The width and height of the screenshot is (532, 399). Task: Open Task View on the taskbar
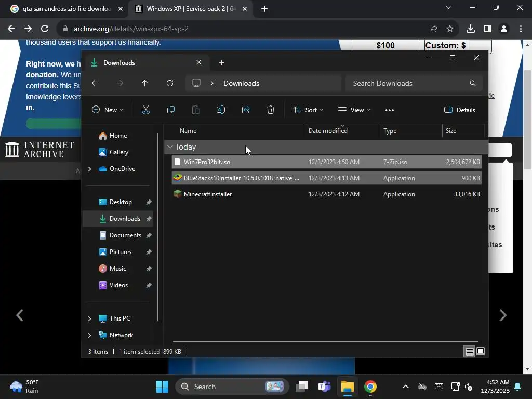(302, 387)
